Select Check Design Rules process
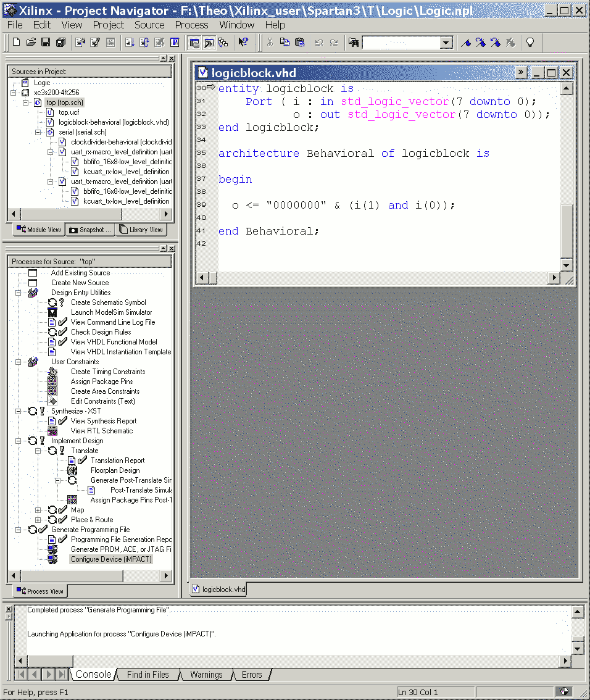This screenshot has width=590, height=700. coord(101,332)
